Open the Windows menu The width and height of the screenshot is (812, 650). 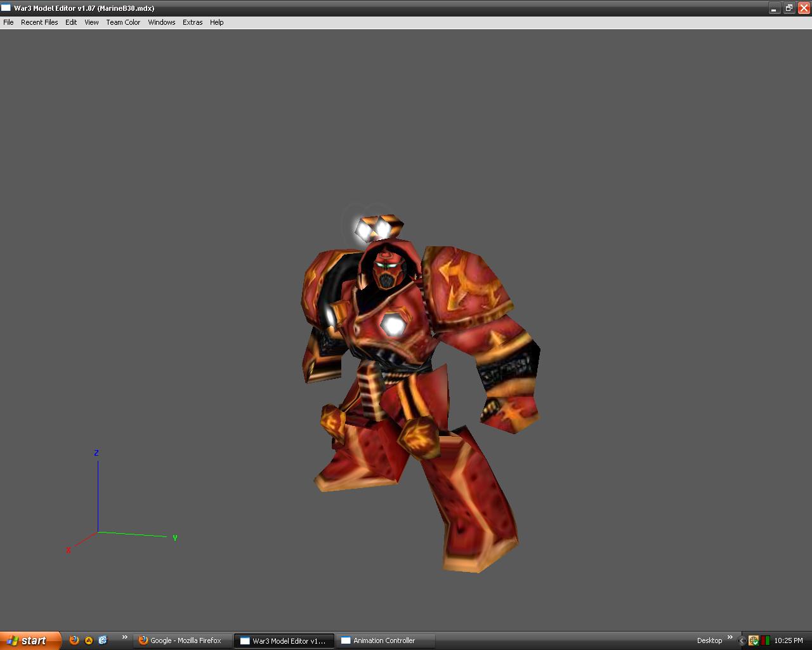click(x=162, y=22)
